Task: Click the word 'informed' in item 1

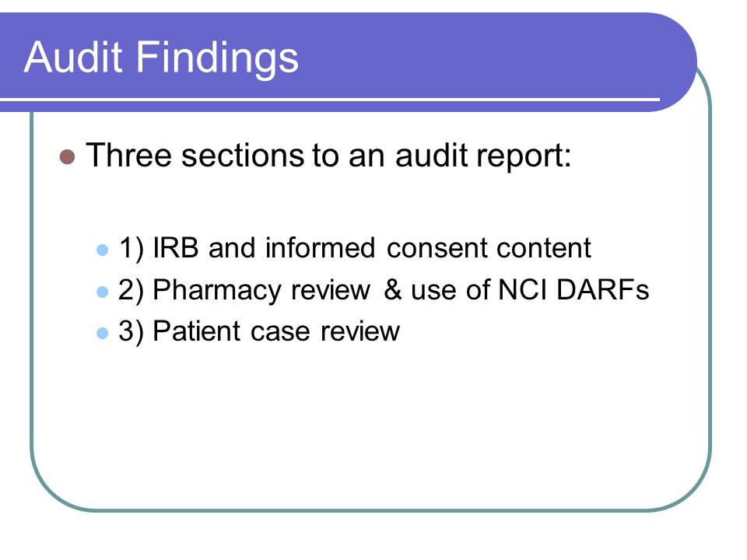Action: (320, 247)
